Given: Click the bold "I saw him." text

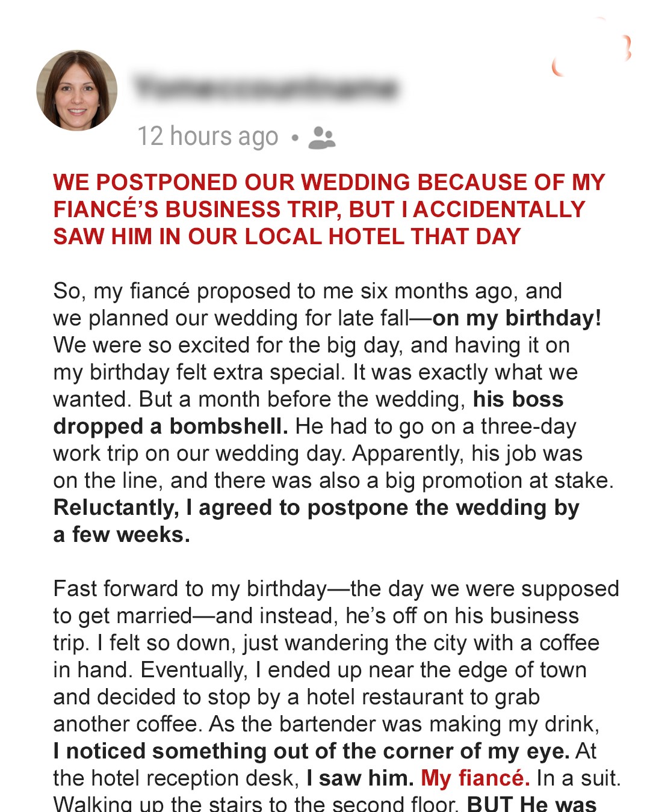Looking at the screenshot, I should pyautogui.click(x=360, y=778).
